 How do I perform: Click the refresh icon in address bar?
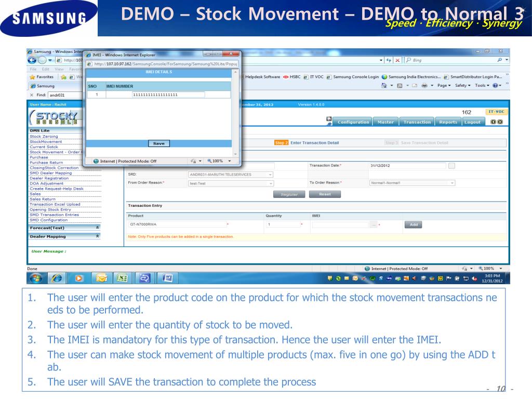tap(389, 60)
